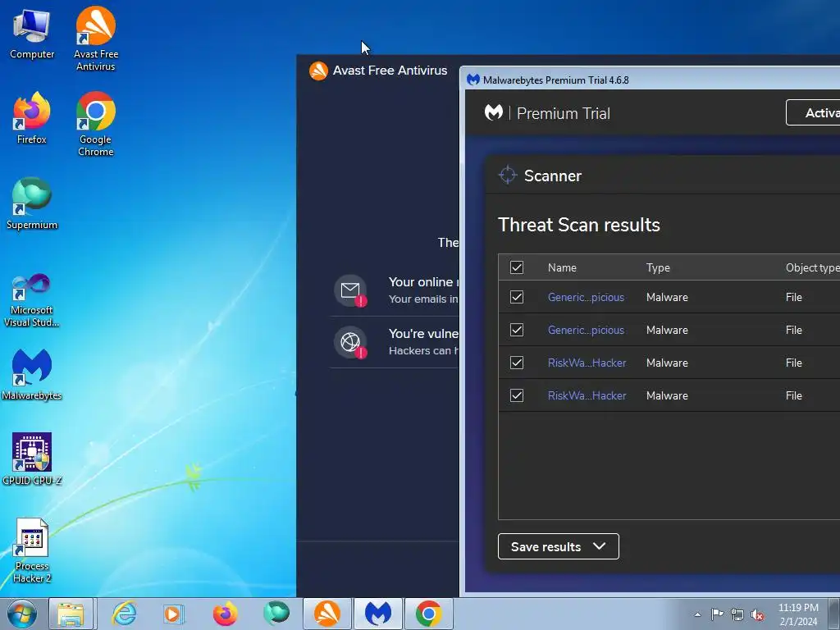Screen dimensions: 840x630
Task: Sort results by Type column
Action: [x=658, y=267]
